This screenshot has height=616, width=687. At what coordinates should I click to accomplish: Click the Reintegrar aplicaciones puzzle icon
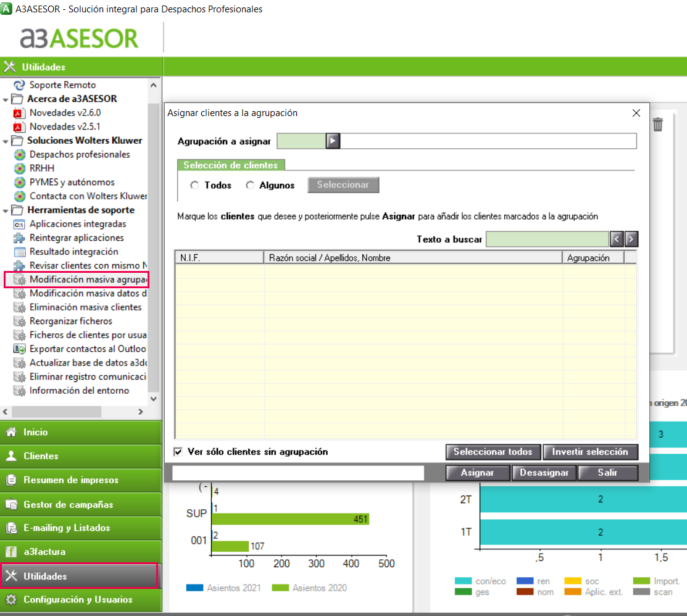click(x=19, y=238)
